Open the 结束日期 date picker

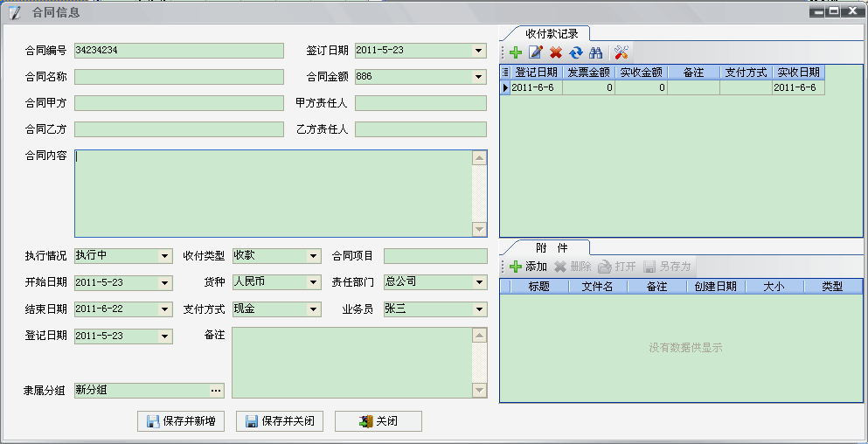point(164,309)
